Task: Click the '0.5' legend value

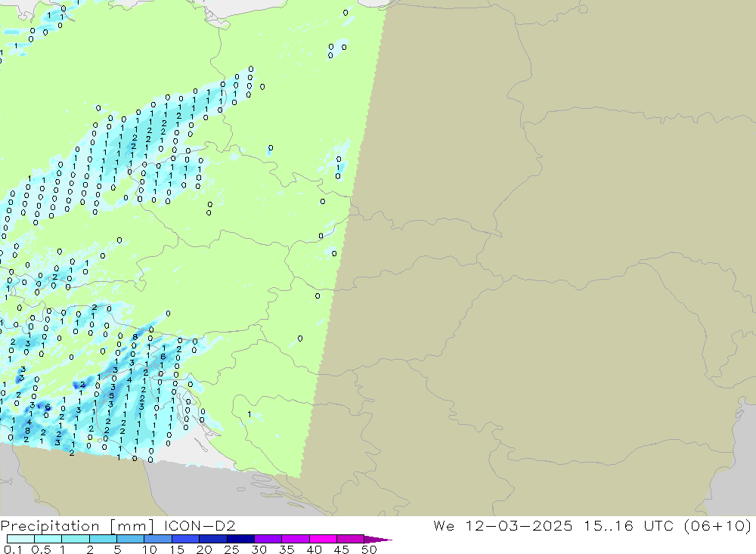Action: pyautogui.click(x=41, y=549)
